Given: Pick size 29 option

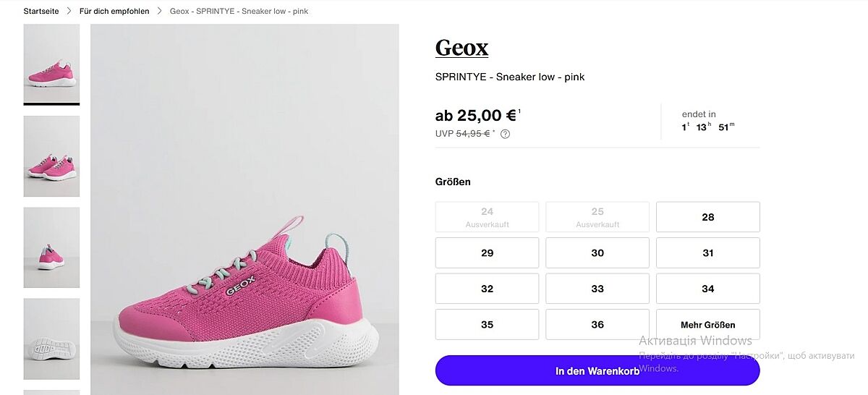Looking at the screenshot, I should (x=487, y=253).
